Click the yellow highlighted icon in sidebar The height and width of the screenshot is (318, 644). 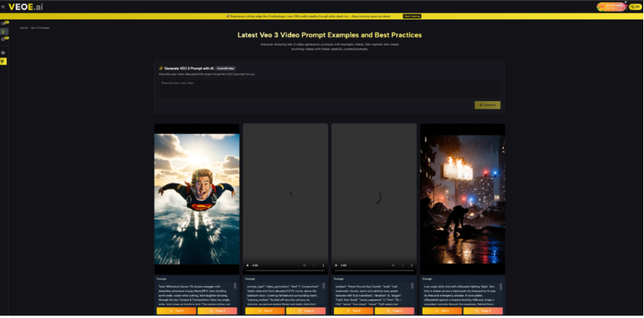click(x=3, y=61)
